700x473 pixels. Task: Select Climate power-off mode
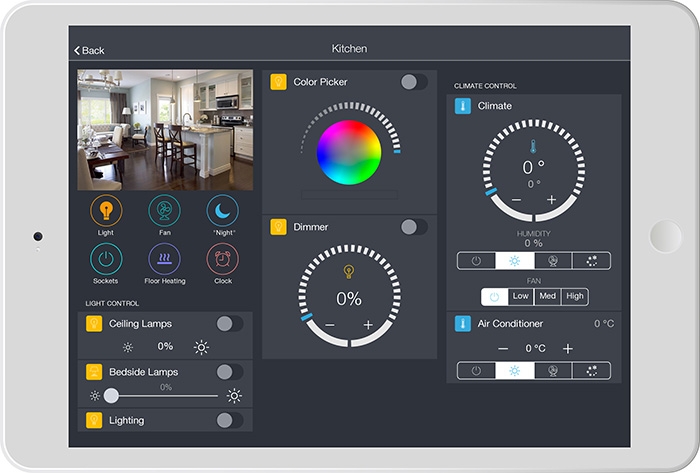[x=476, y=261]
